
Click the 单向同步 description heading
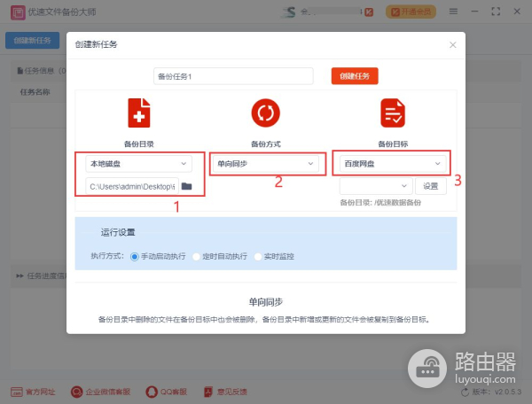(266, 302)
